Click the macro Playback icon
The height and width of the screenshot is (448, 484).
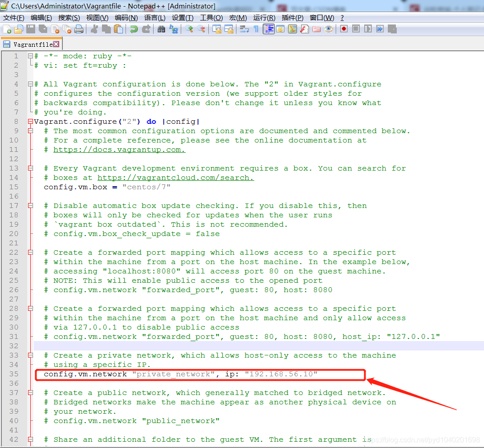coord(368,29)
